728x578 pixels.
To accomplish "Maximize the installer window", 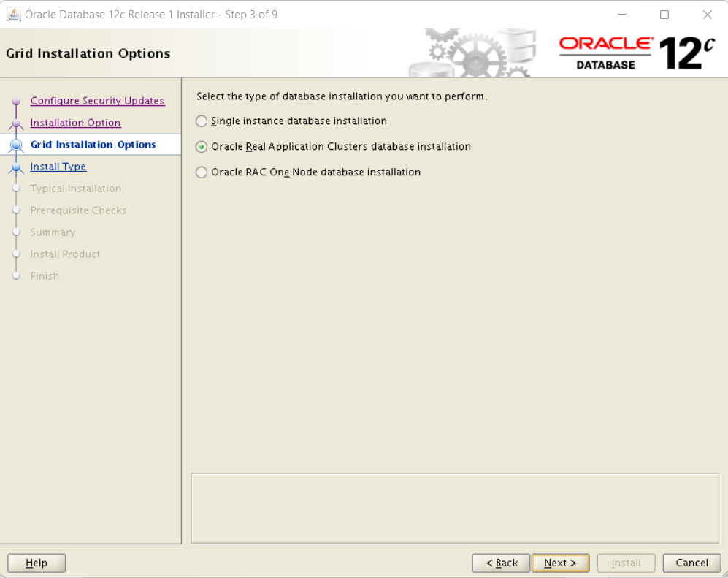I will [664, 15].
